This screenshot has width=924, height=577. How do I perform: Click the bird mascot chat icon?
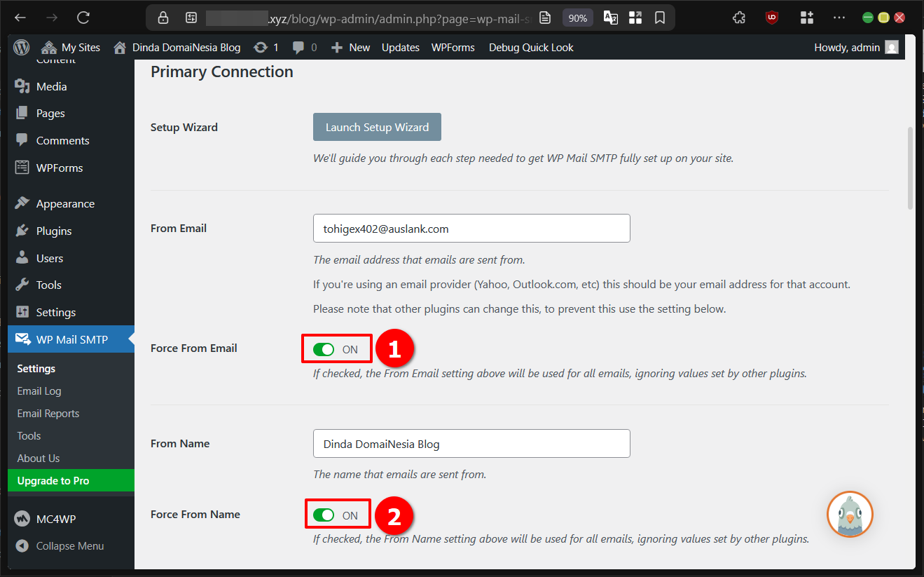pyautogui.click(x=849, y=514)
